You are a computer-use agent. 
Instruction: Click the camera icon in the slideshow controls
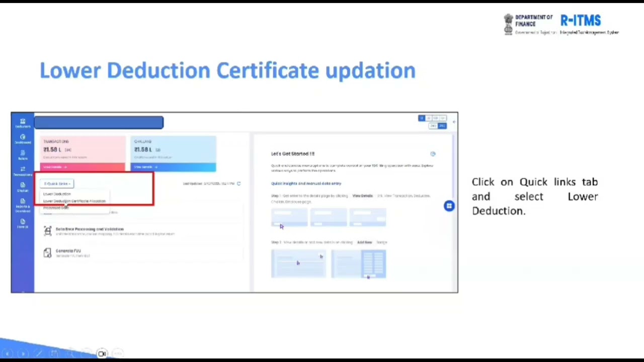click(102, 354)
